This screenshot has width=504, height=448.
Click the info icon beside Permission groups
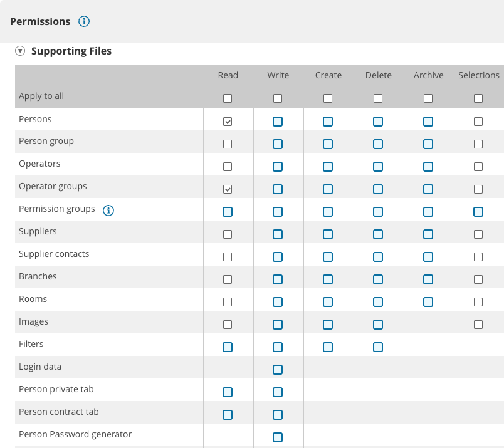click(x=108, y=210)
